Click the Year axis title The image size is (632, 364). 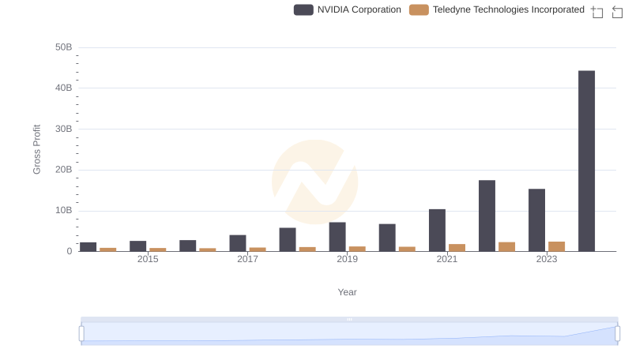pyautogui.click(x=347, y=292)
